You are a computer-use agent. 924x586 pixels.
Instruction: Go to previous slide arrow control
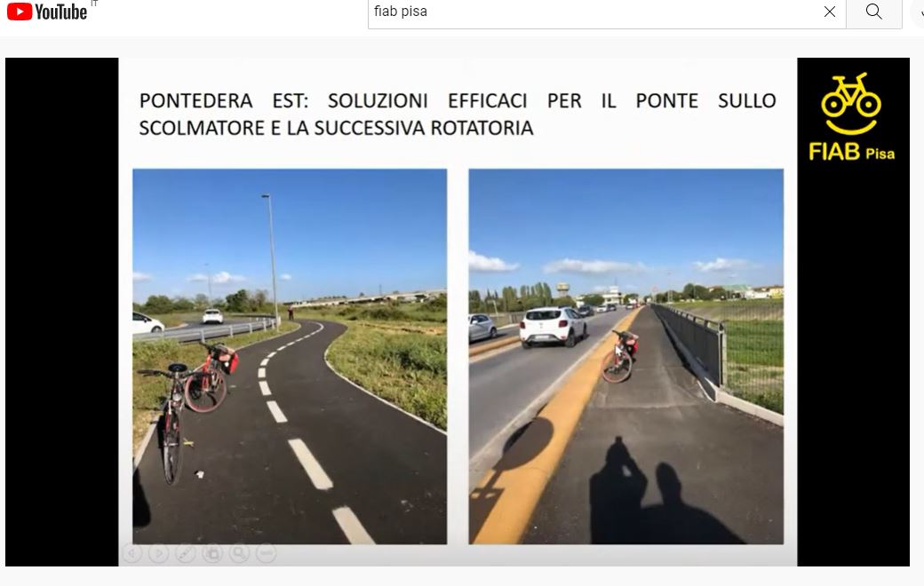coord(132,553)
